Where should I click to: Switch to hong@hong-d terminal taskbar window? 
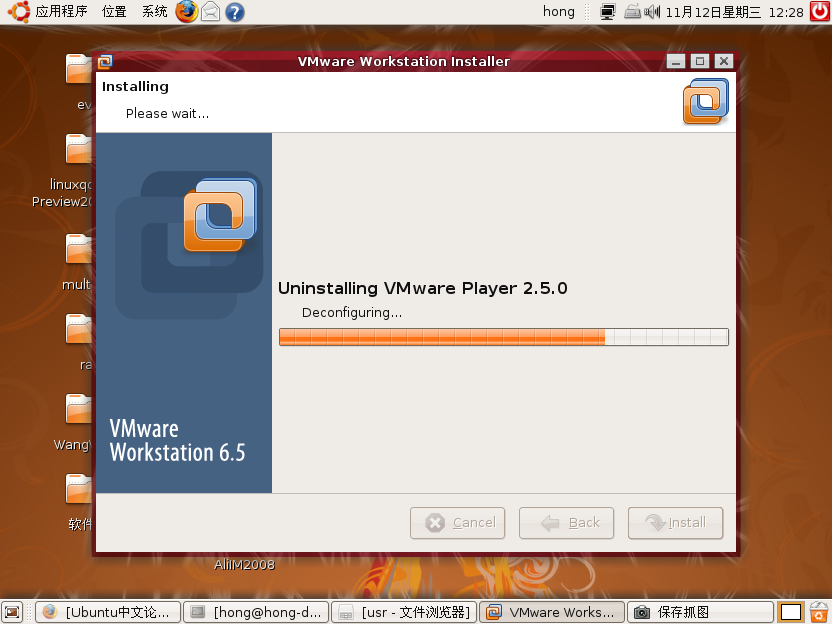(256, 612)
